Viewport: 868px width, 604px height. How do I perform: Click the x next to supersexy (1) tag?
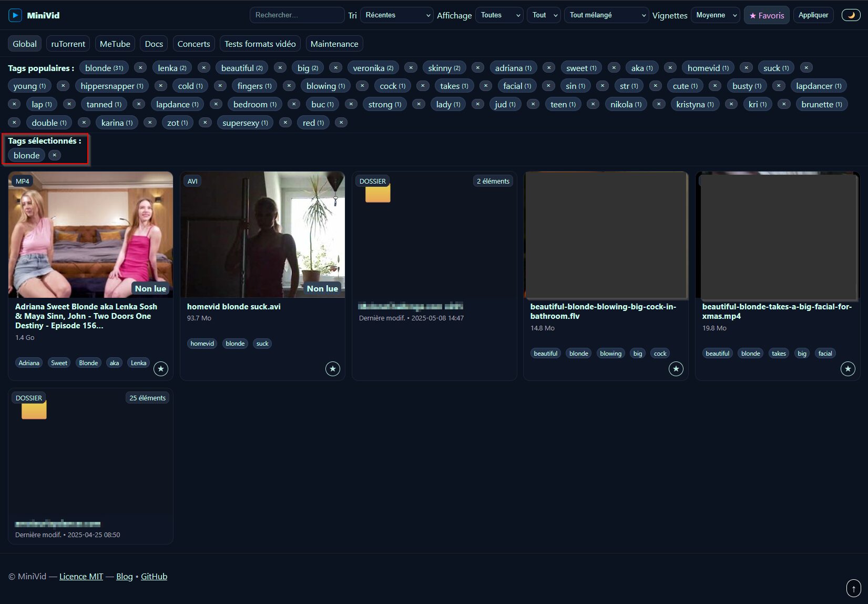coord(285,123)
